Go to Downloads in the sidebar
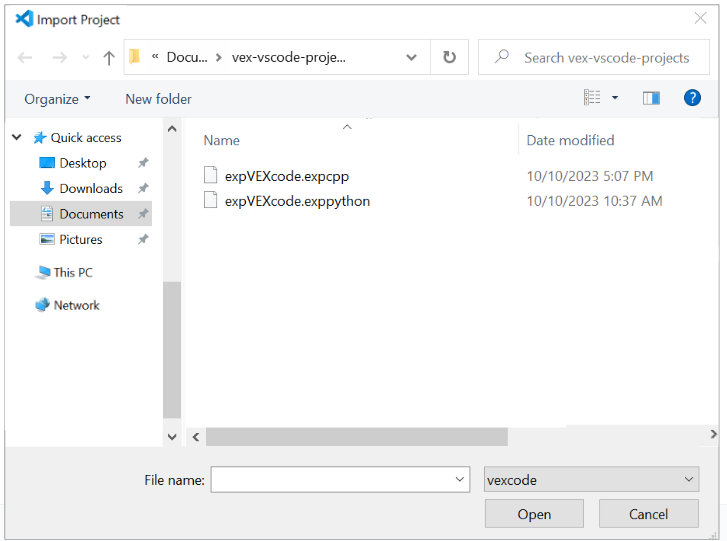Viewport: 727px width, 541px height. click(90, 189)
